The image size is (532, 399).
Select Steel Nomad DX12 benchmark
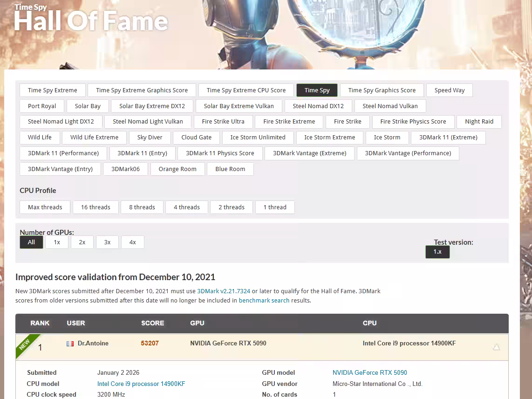click(318, 106)
